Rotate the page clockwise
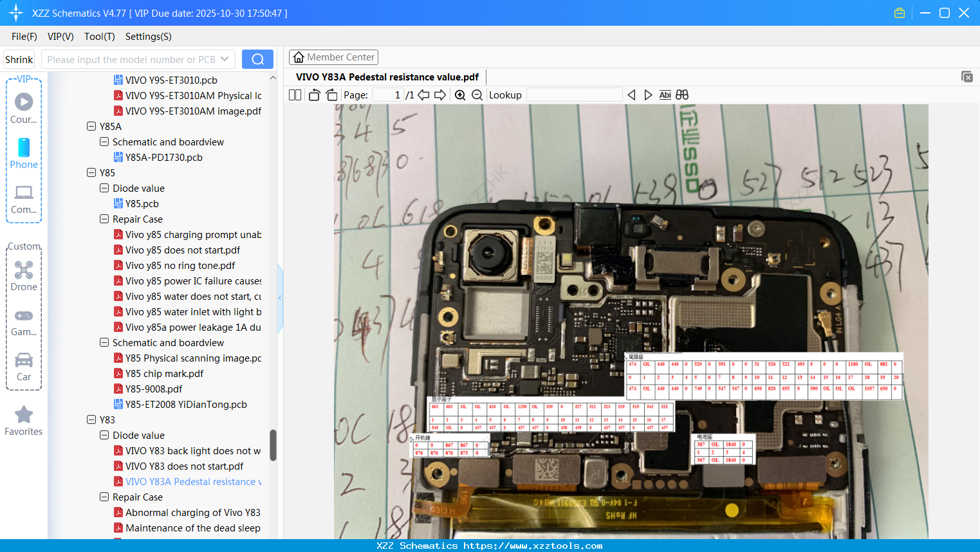Viewport: 980px width, 552px height. [x=331, y=95]
